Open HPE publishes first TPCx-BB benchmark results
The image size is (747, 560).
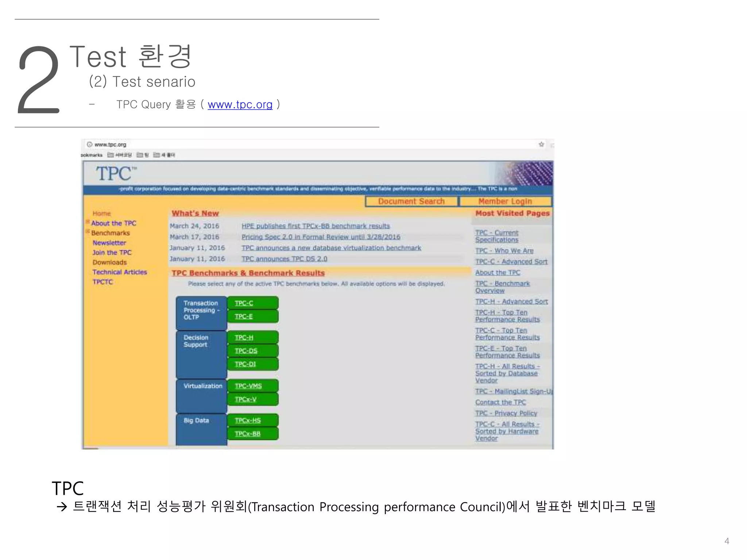click(316, 226)
